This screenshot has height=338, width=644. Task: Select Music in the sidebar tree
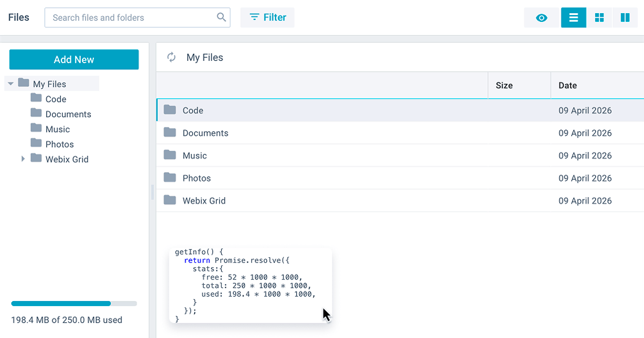coord(58,129)
